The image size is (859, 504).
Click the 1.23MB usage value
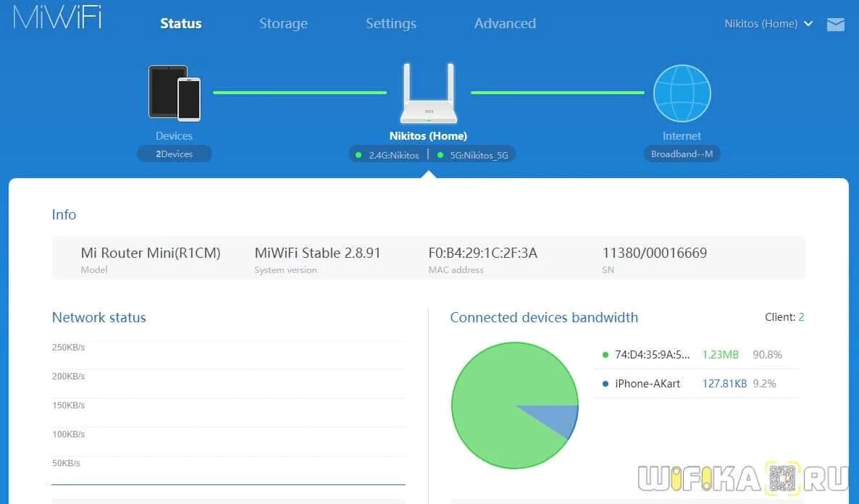pyautogui.click(x=721, y=354)
